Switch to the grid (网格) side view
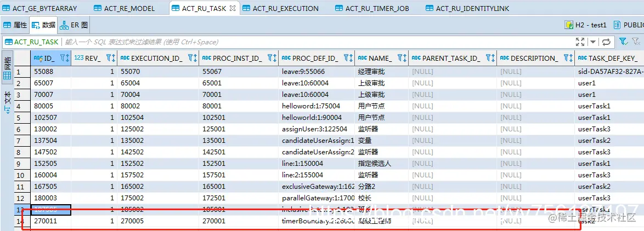Image resolution: width=644 pixels, height=231 pixels. point(7,67)
